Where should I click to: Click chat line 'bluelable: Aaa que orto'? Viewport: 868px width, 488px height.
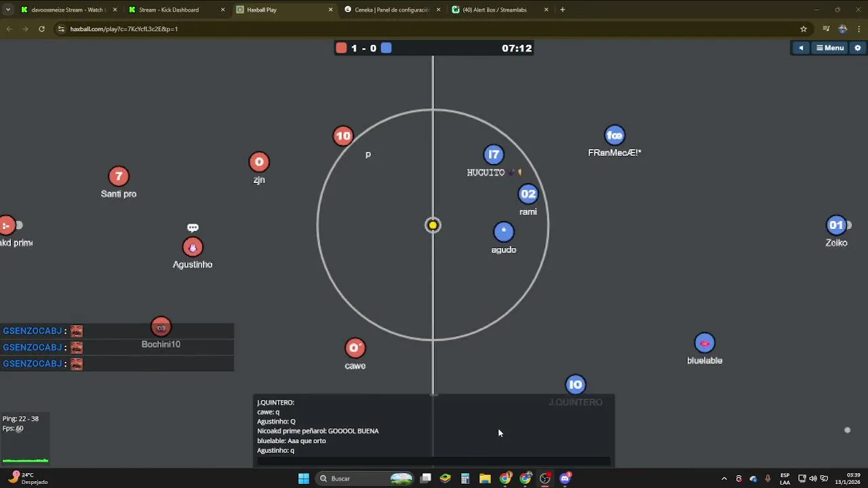click(292, 441)
